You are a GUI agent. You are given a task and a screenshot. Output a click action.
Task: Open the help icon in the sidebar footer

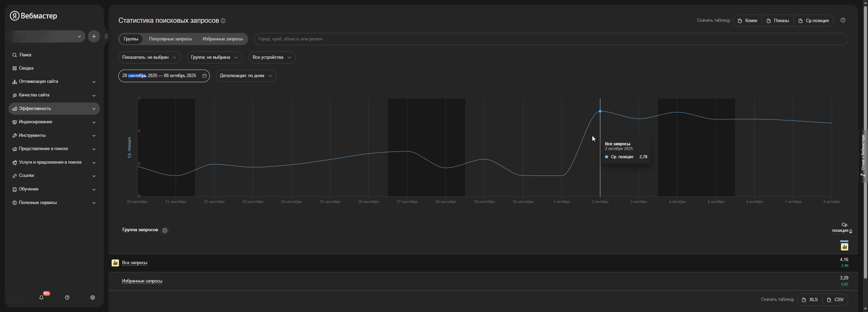point(67,297)
